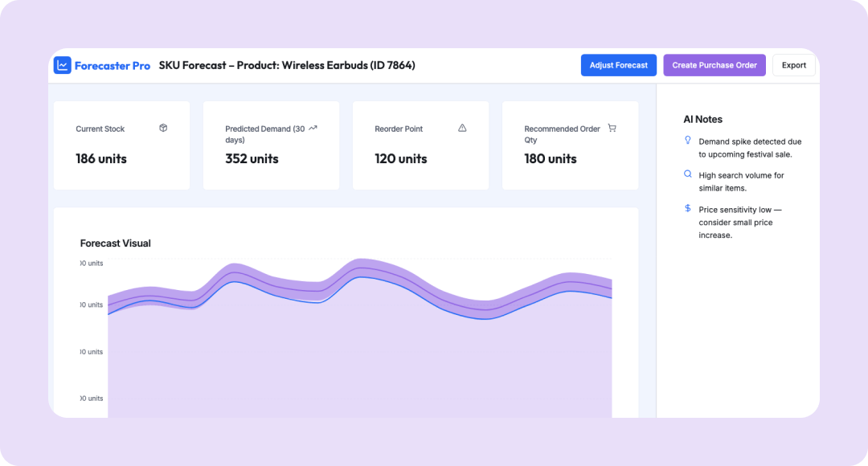Click the box icon on Current Stock card
The width and height of the screenshot is (868, 466).
tap(163, 128)
